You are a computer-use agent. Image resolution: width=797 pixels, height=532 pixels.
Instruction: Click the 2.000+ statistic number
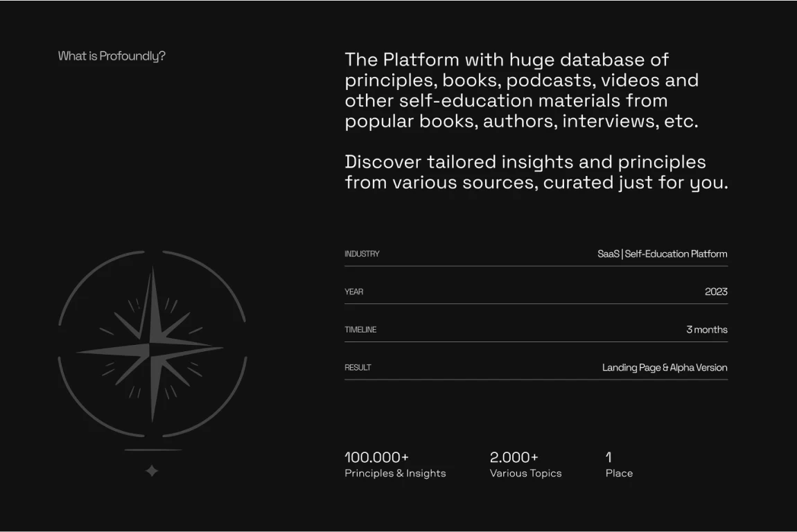pyautogui.click(x=514, y=457)
